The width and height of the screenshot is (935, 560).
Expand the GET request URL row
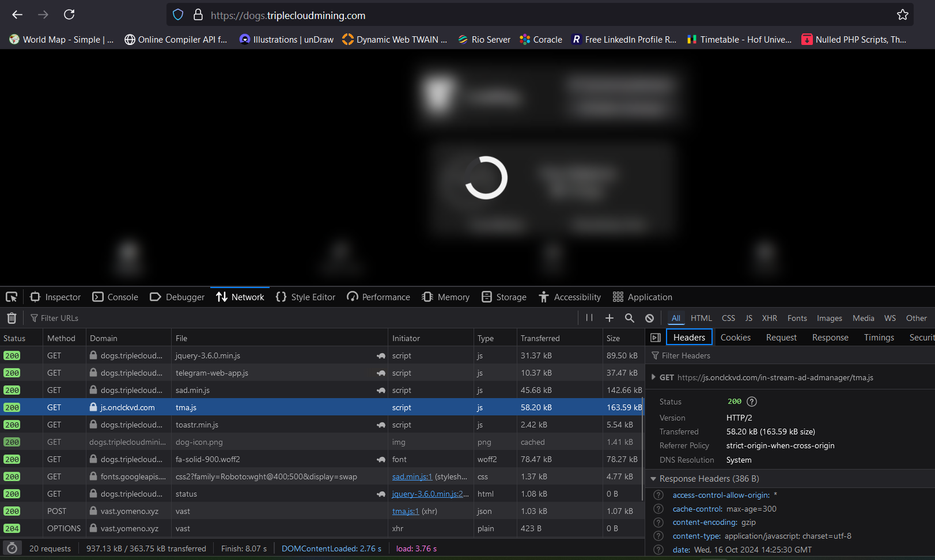click(653, 377)
